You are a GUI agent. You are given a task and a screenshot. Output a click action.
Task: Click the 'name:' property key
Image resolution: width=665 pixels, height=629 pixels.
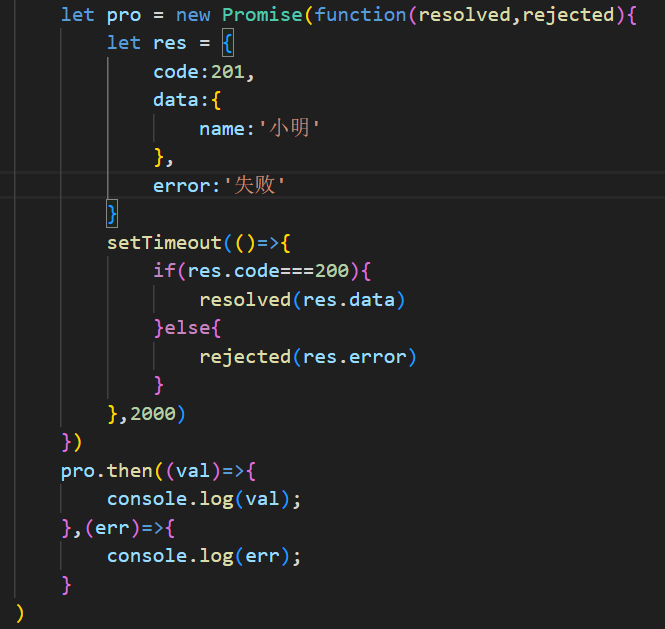click(x=227, y=129)
